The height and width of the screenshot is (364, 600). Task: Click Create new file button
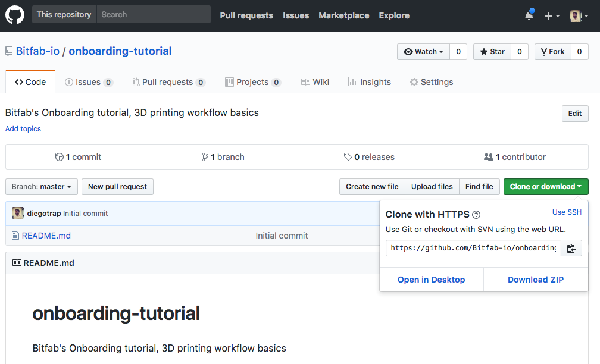(x=373, y=187)
